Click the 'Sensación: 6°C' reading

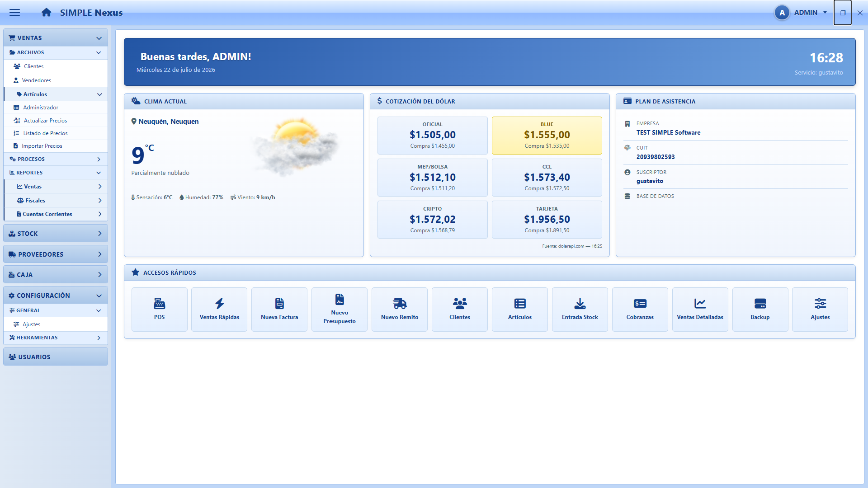tap(152, 197)
